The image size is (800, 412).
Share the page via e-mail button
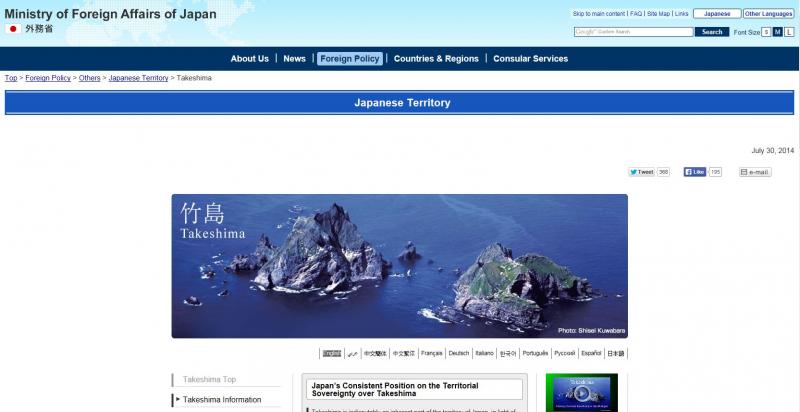point(755,172)
